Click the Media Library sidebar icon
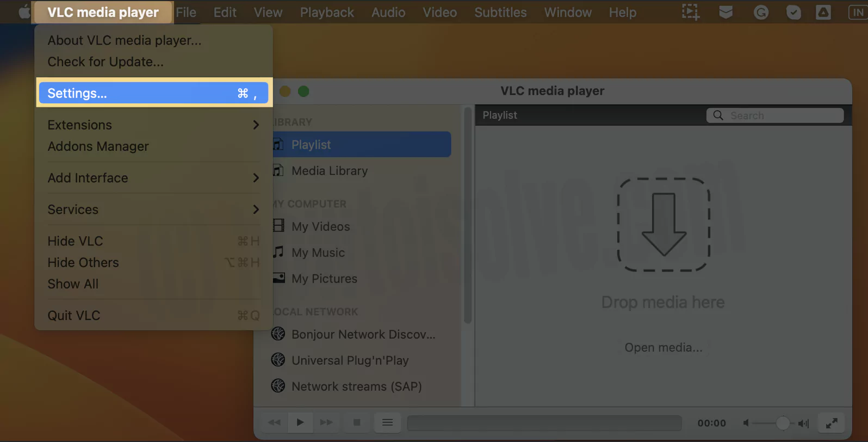Screen dimensions: 868x442 pyautogui.click(x=278, y=170)
